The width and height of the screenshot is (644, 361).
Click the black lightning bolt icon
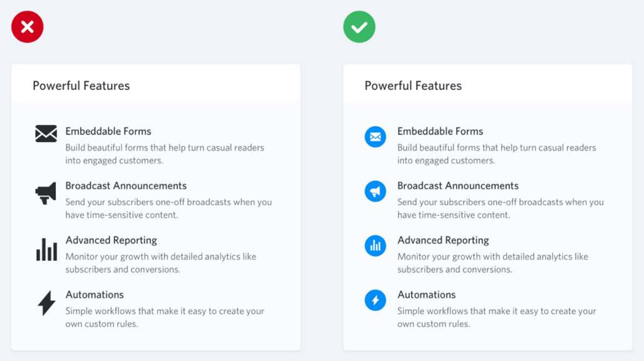coord(46,303)
